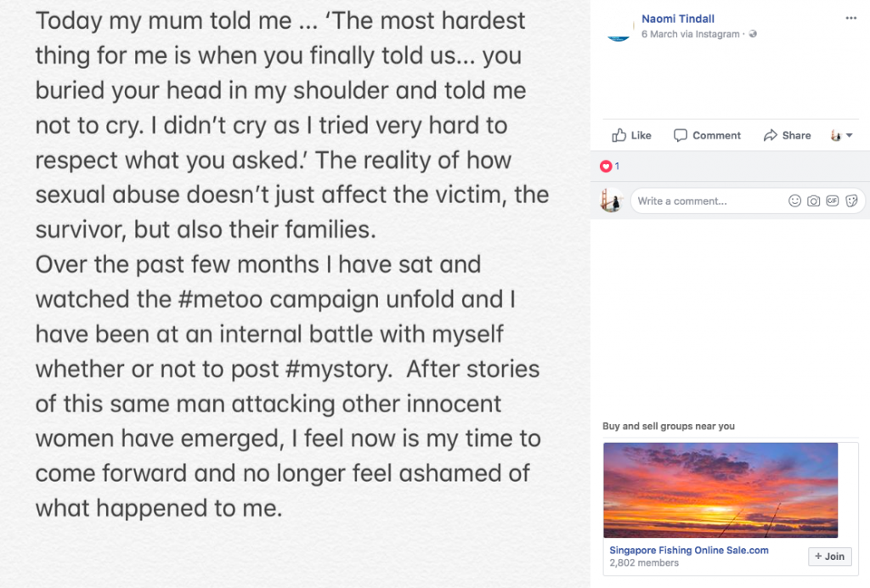Open the Instagram source link
Image resolution: width=870 pixels, height=588 pixels.
point(719,34)
